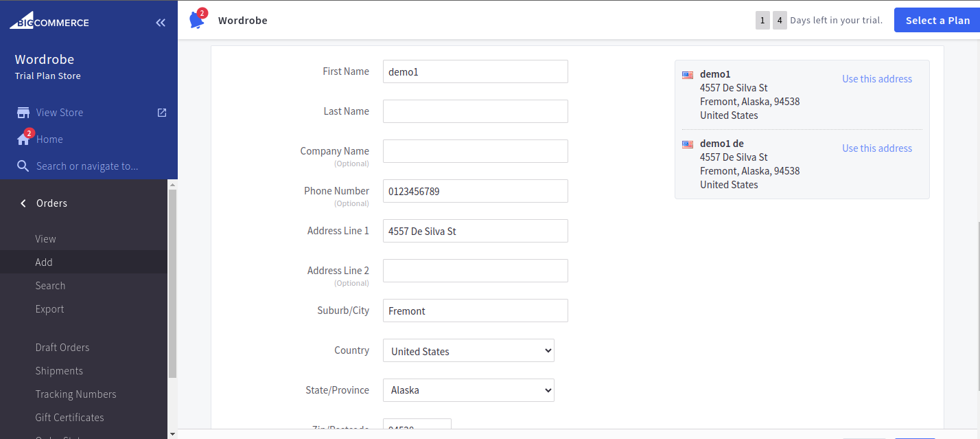Click the sidebar vertical scrollbar
The width and height of the screenshot is (980, 439).
(x=172, y=283)
